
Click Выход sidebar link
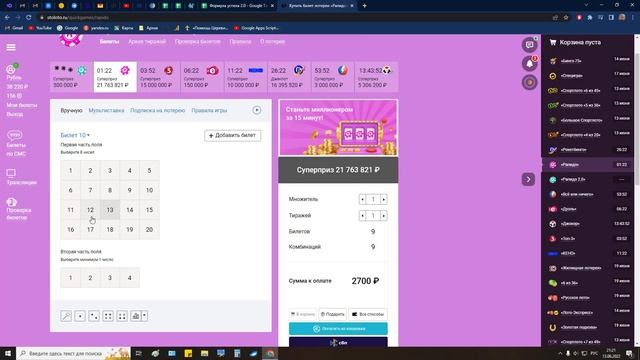click(x=15, y=114)
